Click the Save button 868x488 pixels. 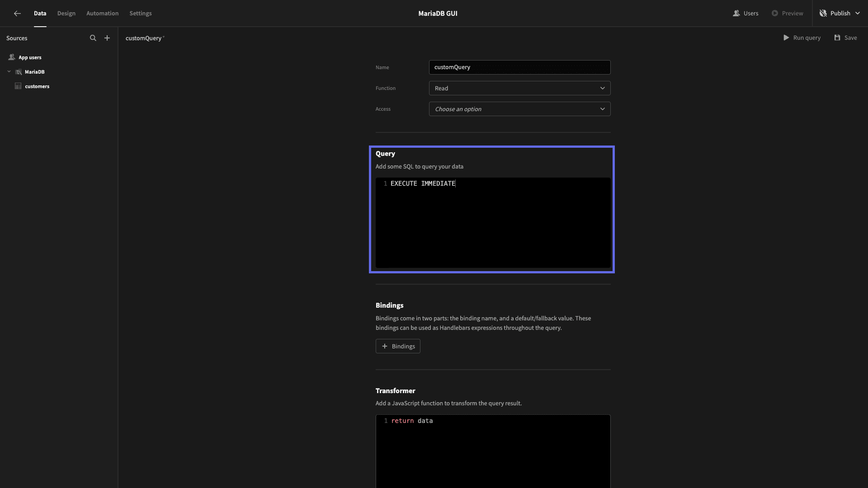pyautogui.click(x=845, y=38)
